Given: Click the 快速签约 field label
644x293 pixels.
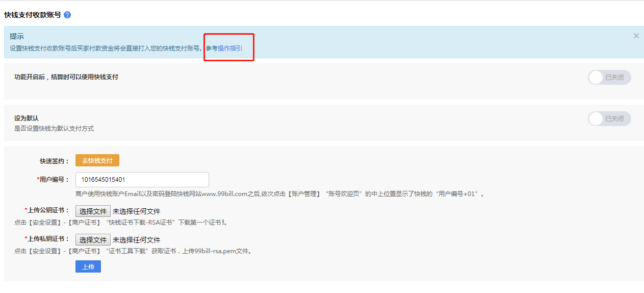Looking at the screenshot, I should (x=54, y=161).
